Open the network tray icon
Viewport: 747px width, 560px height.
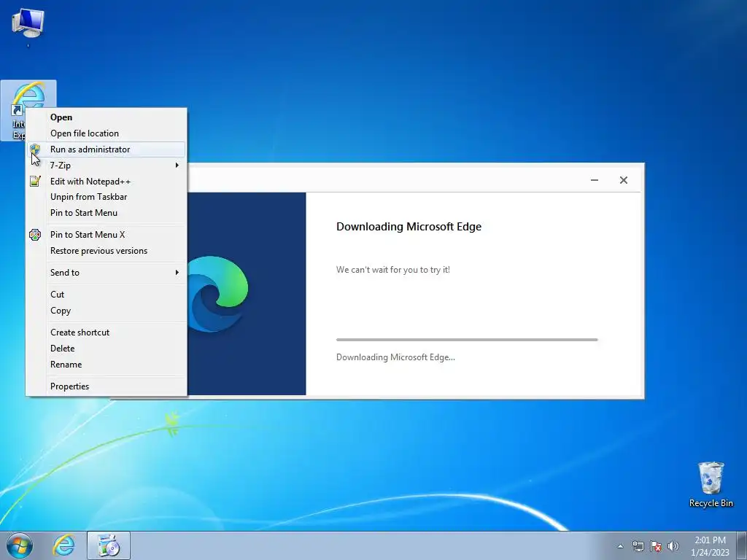pyautogui.click(x=638, y=546)
